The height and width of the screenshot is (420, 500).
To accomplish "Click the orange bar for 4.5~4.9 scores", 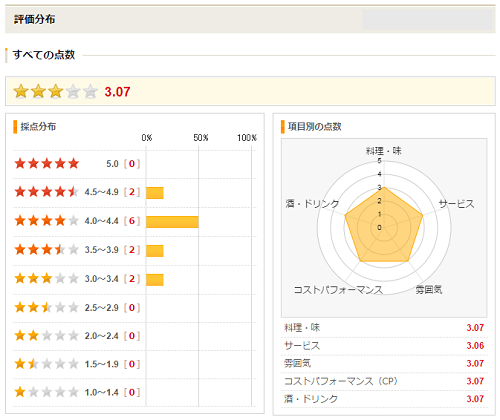I will coord(155,193).
